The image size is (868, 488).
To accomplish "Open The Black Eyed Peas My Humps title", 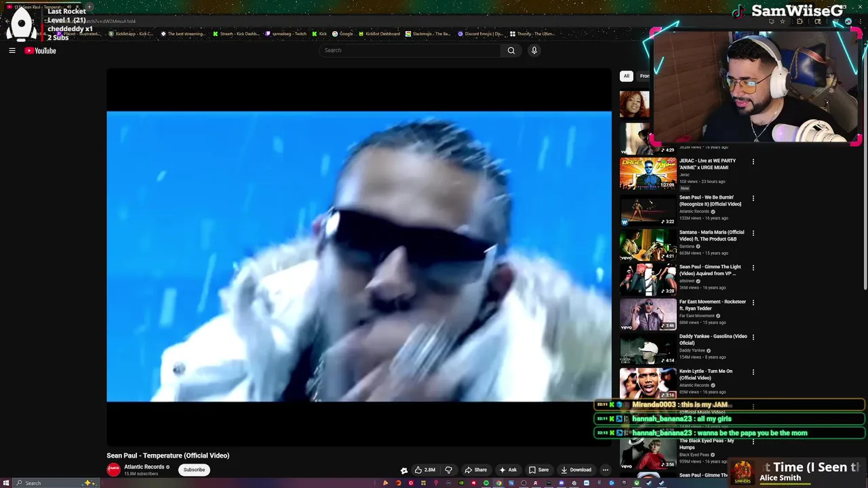I will point(707,444).
